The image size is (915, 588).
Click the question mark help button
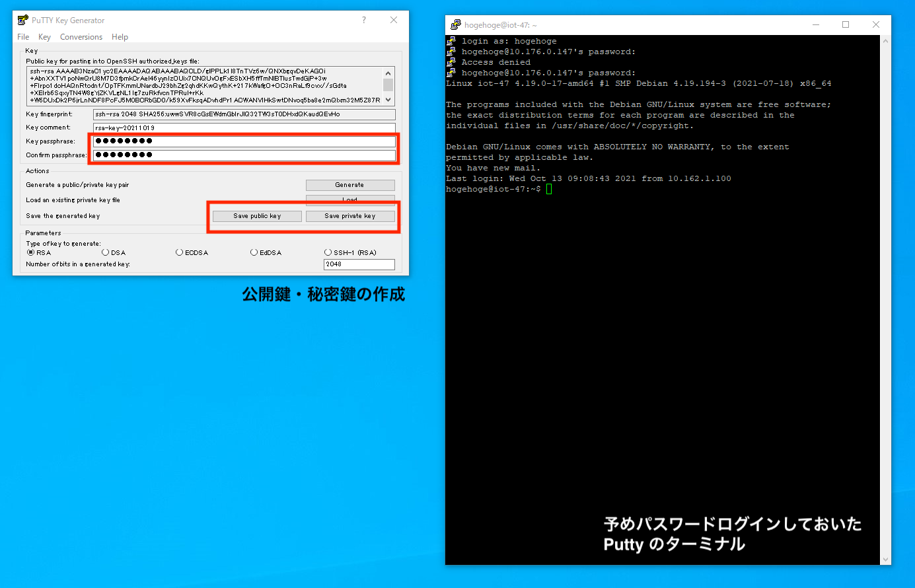pyautogui.click(x=364, y=20)
